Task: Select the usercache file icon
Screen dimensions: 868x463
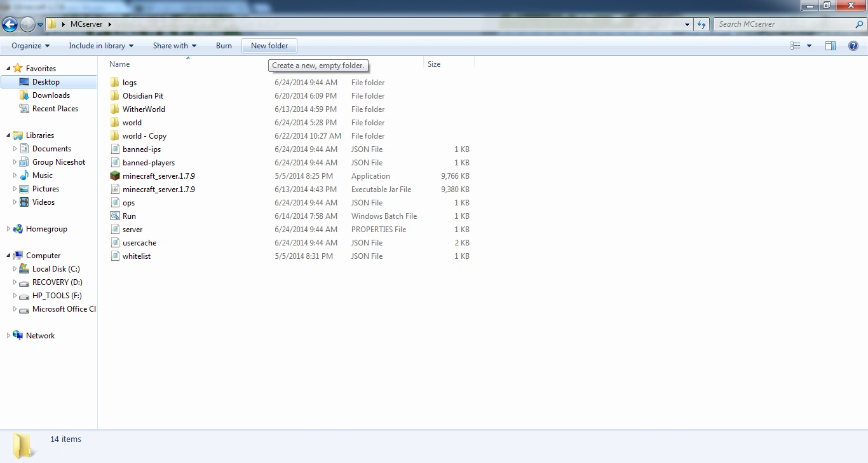Action: point(114,243)
